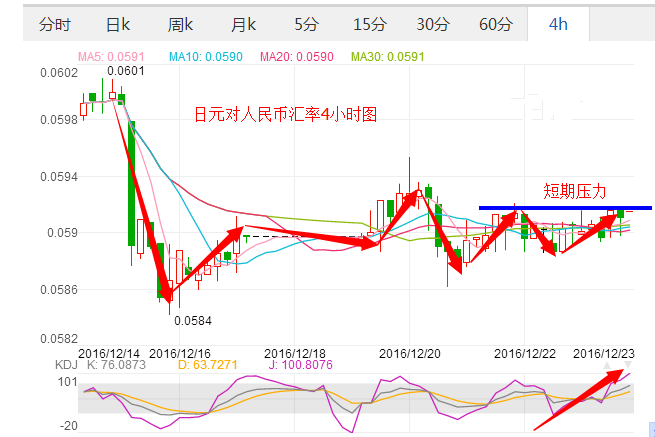Switch to the 分时 chart tab
This screenshot has height=437, width=655.
[55, 24]
